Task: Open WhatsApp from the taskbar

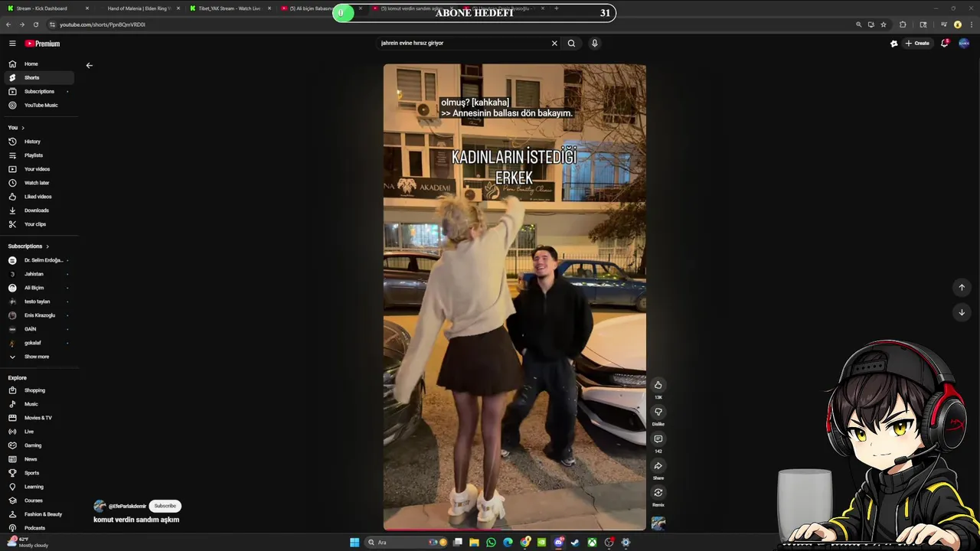Action: click(x=491, y=543)
